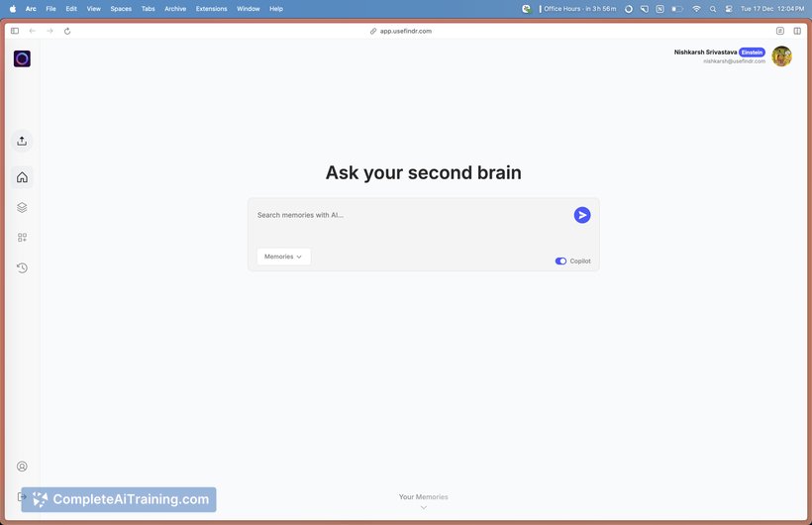Expand Your Memories chevron
This screenshot has height=525, width=812.
click(424, 507)
